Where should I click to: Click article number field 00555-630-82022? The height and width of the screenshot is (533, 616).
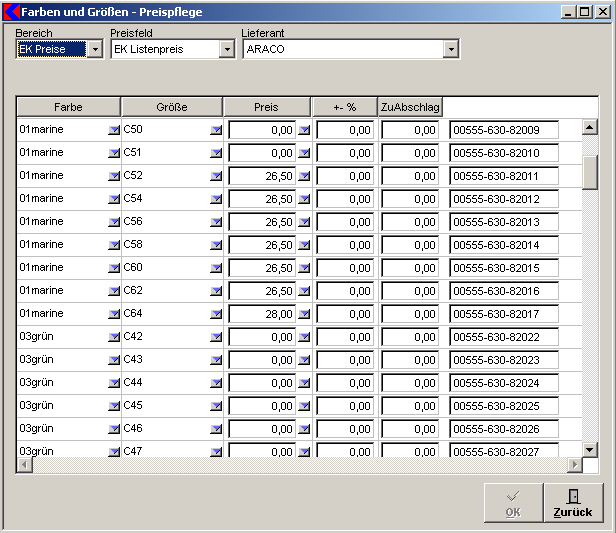click(x=504, y=337)
